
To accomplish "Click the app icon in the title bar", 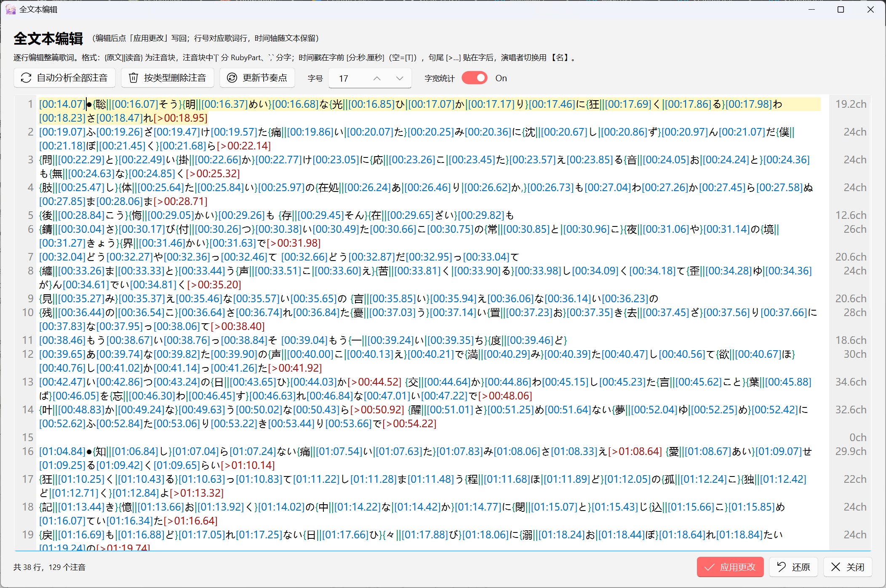I will [x=11, y=9].
